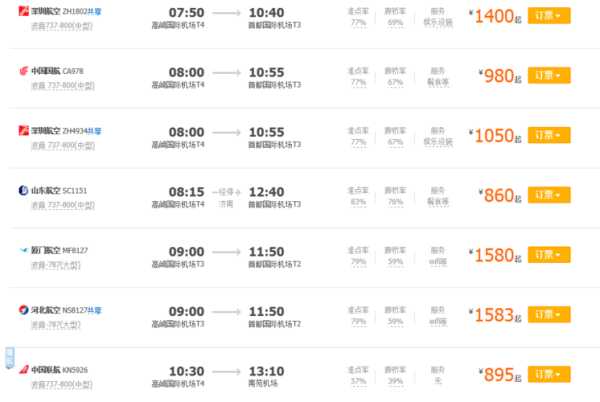Click the China United Airlines logo for KN5926
600x402 pixels.
24,369
